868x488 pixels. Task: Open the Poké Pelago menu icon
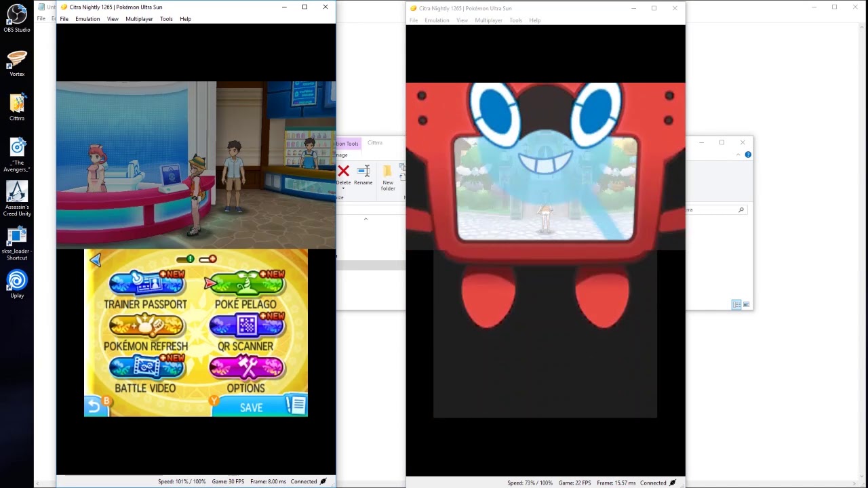(x=247, y=283)
